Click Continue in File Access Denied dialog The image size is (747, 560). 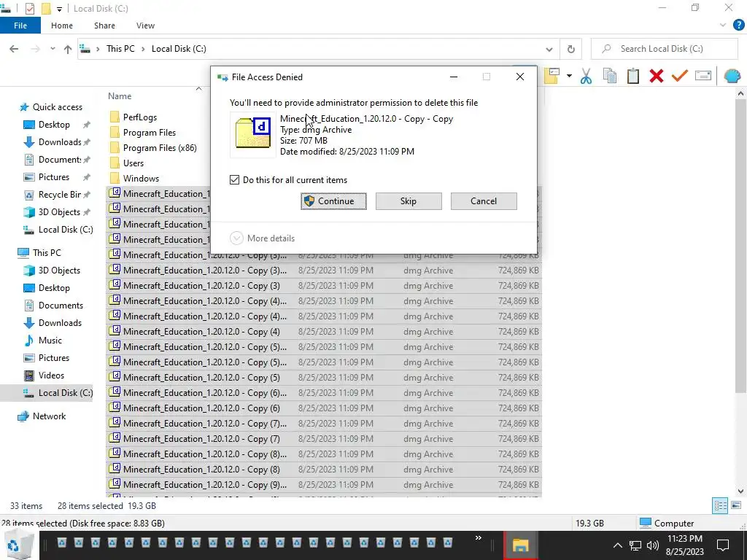333,201
